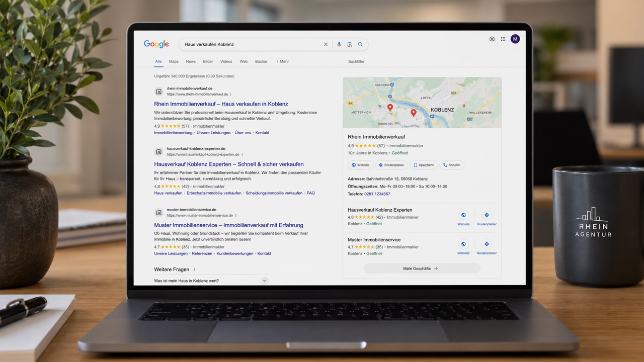
Task: Switch to the Web tab
Action: click(244, 61)
